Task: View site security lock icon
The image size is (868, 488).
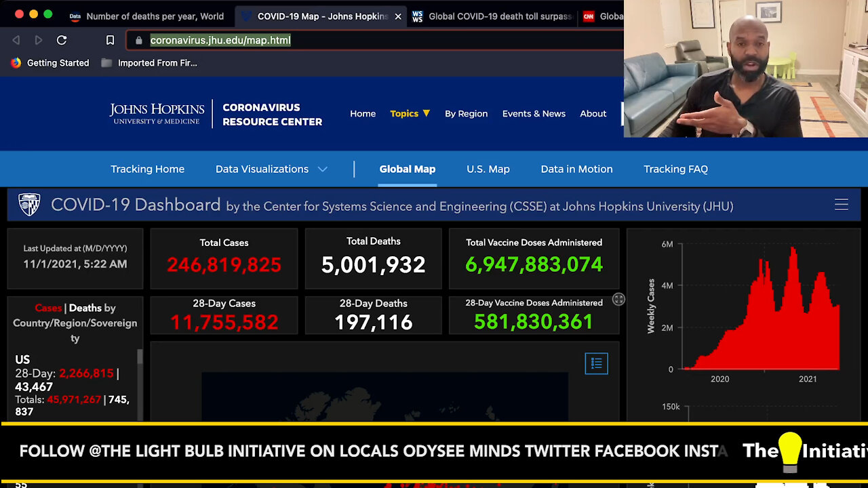Action: pyautogui.click(x=139, y=40)
